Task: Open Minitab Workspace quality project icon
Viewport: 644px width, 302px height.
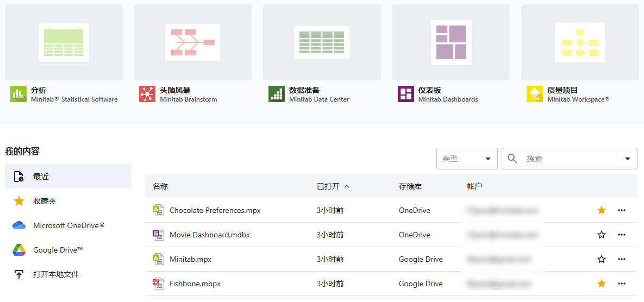Action: (535, 94)
